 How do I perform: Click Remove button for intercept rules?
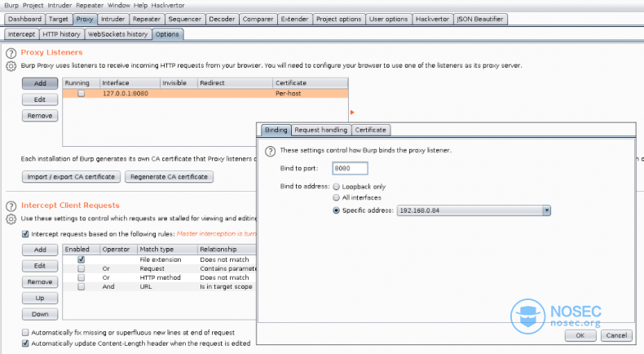pyautogui.click(x=40, y=281)
